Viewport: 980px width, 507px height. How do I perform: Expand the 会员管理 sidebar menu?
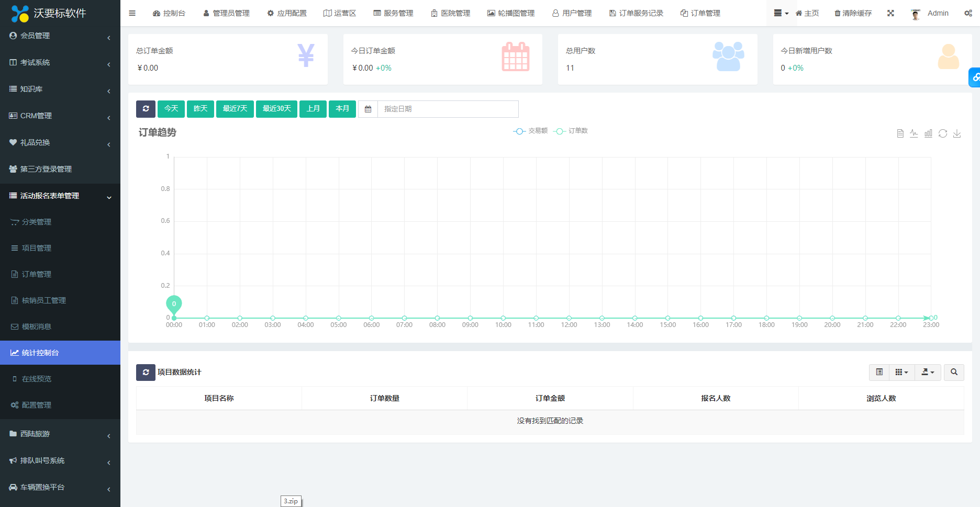tap(60, 36)
